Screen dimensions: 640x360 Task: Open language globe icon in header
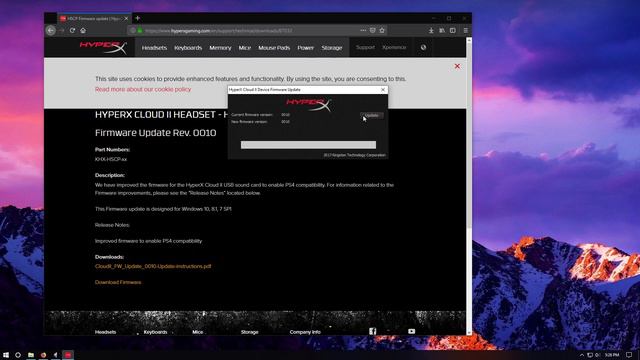pos(424,47)
